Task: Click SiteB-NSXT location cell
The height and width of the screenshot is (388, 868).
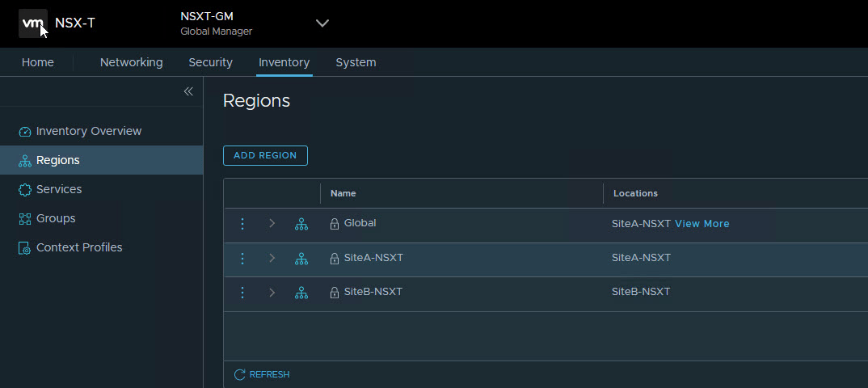Action: click(641, 292)
